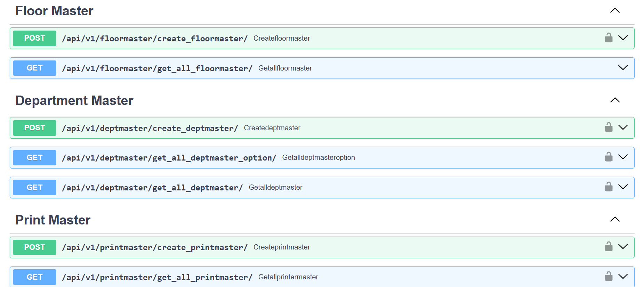The height and width of the screenshot is (287, 644).
Task: Click lock icon on get_all_printmaster endpoint
Action: (609, 276)
